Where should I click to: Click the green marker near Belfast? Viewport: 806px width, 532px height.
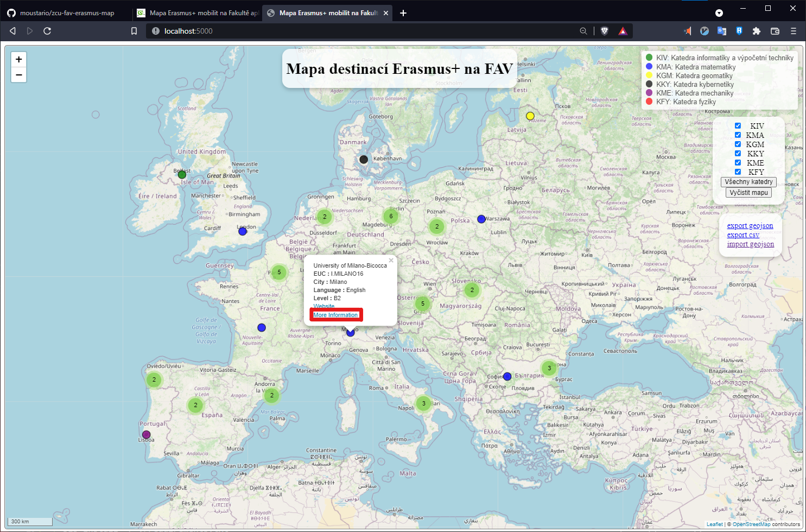182,175
